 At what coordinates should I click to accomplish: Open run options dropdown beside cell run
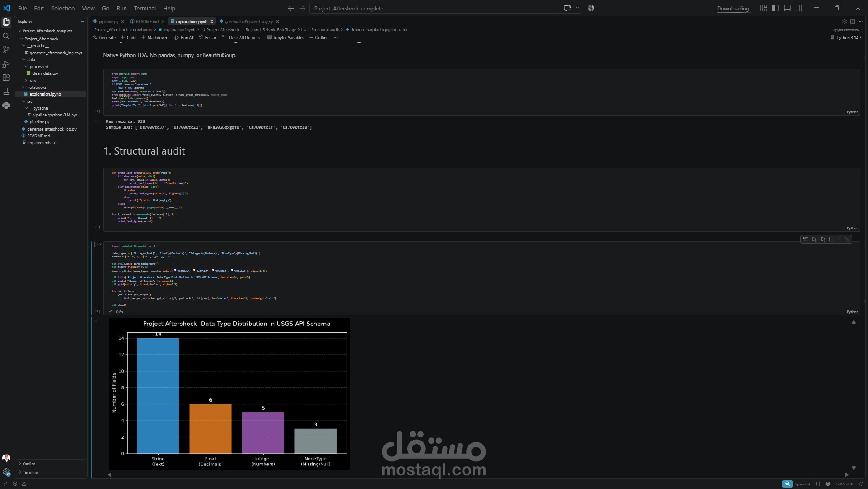pyautogui.click(x=101, y=244)
